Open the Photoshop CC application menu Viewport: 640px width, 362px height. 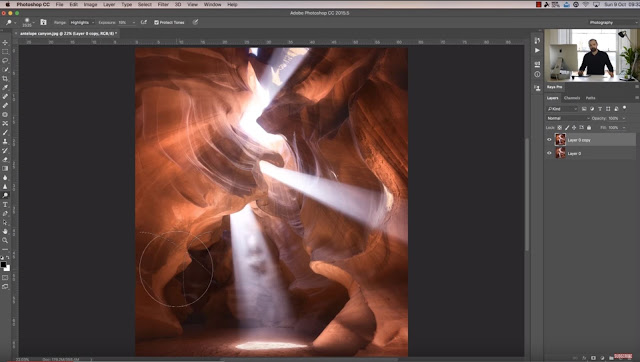point(33,4)
